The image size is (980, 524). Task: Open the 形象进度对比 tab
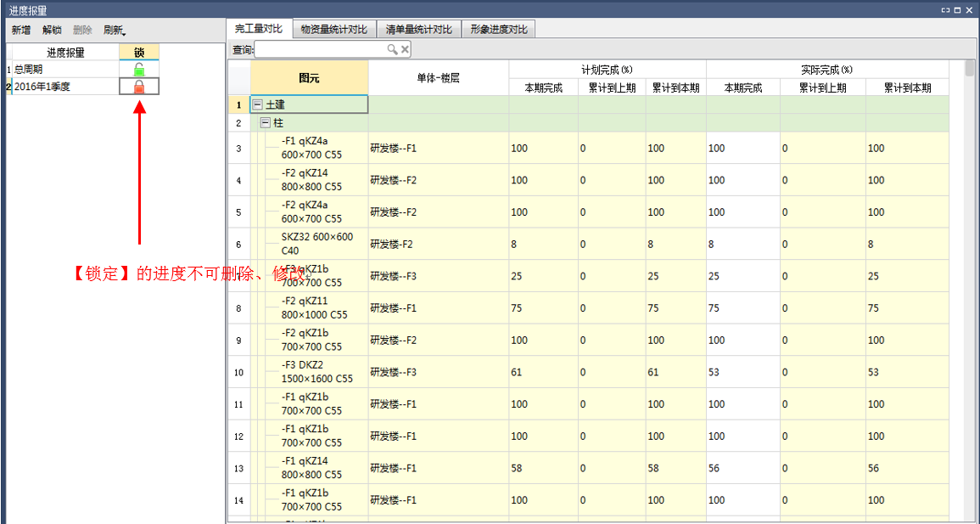[x=499, y=30]
